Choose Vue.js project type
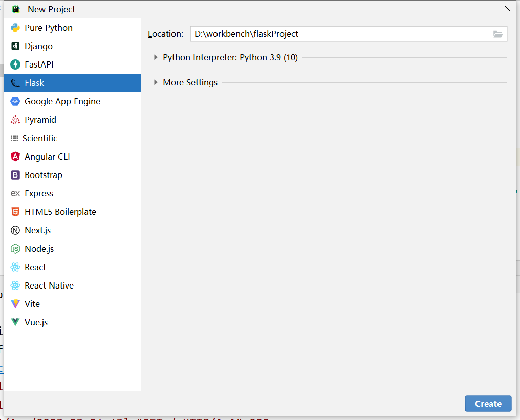The height and width of the screenshot is (420, 520). tap(73, 322)
